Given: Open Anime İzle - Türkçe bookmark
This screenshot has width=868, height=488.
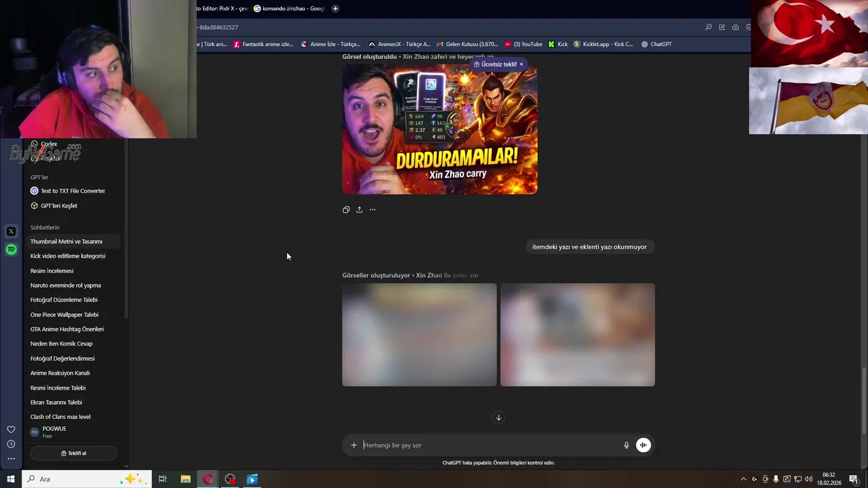Looking at the screenshot, I should coord(330,44).
